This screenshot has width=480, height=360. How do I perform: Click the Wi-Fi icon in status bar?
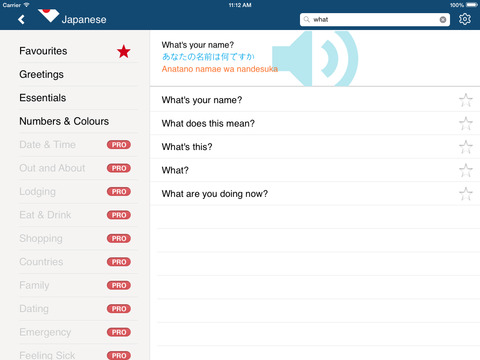[x=26, y=5]
